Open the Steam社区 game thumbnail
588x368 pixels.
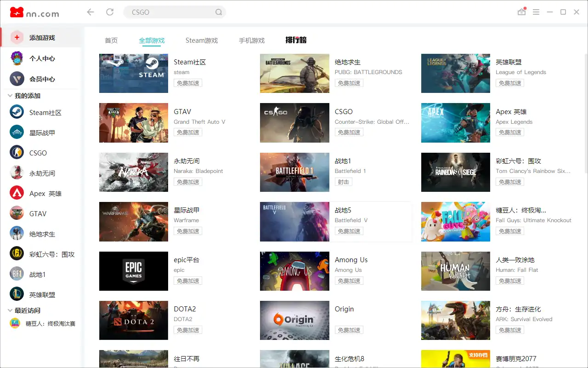coord(134,73)
